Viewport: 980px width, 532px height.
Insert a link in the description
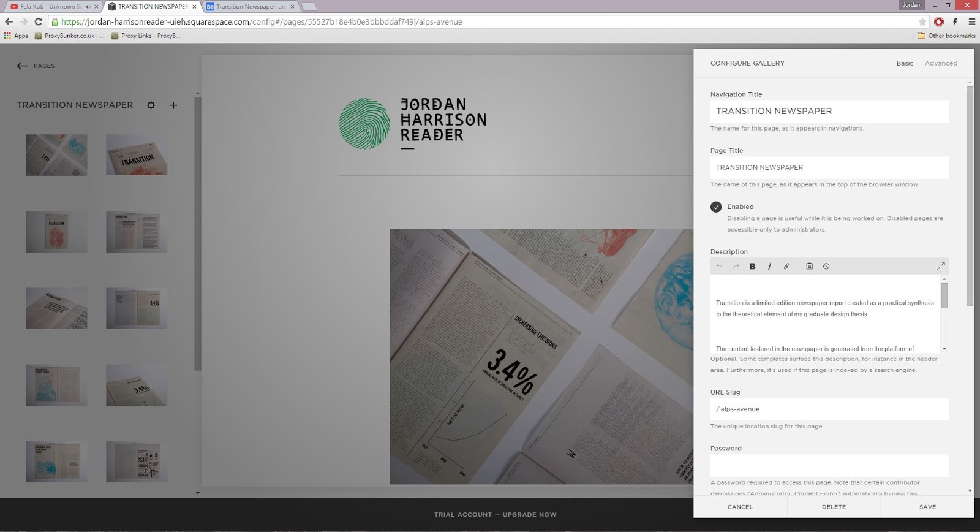(x=786, y=266)
